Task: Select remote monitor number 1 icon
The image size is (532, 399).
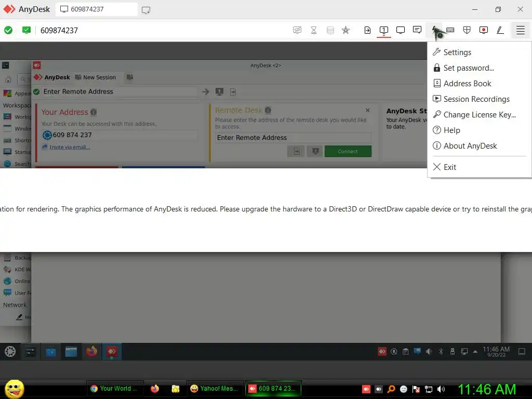Action: point(384,30)
